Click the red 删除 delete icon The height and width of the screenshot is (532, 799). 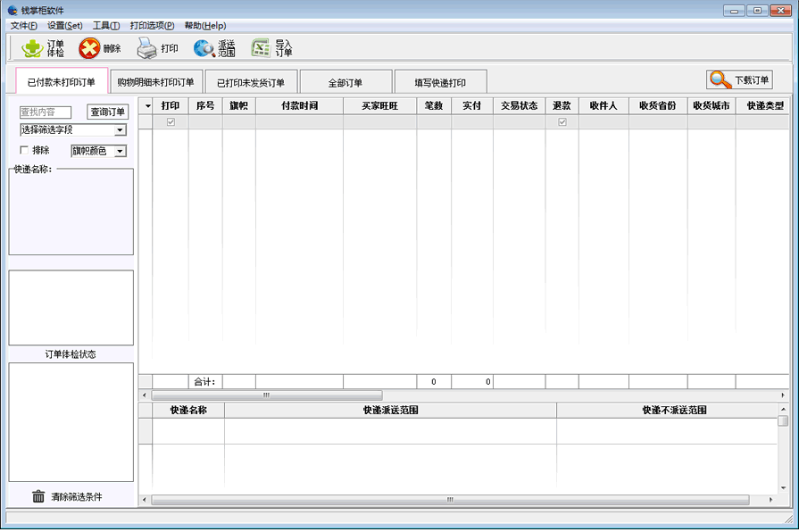[87, 49]
